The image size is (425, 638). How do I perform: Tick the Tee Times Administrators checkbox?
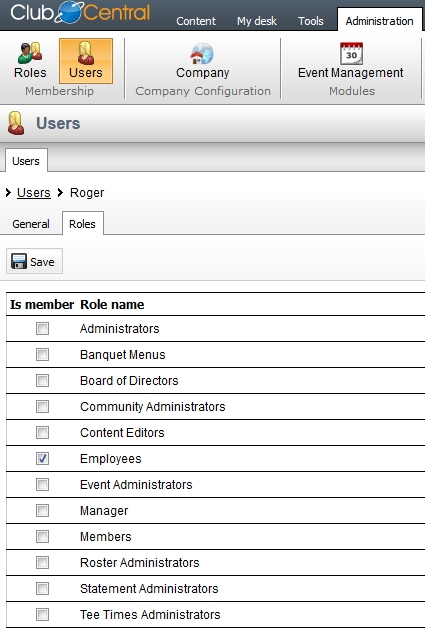[x=42, y=614]
